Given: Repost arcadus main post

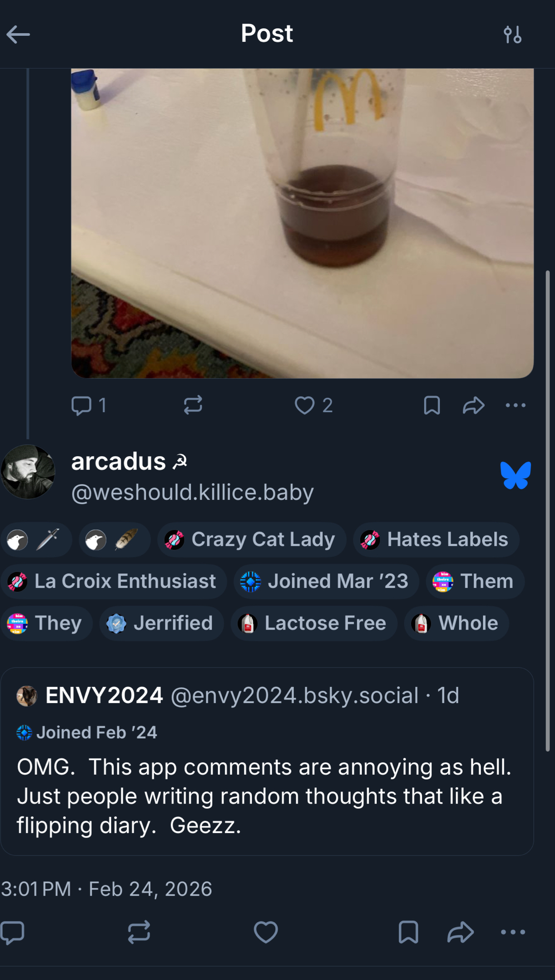Looking at the screenshot, I should [x=139, y=932].
